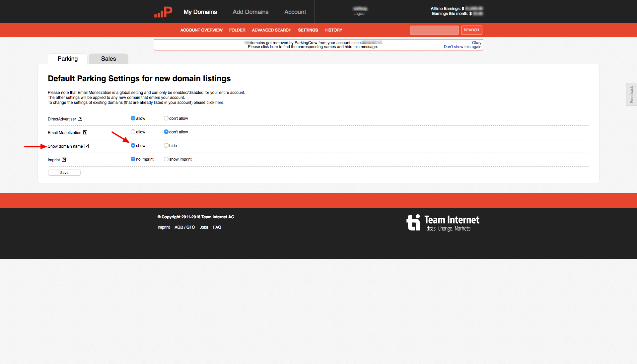Open the Add Domains menu
The width and height of the screenshot is (637, 364).
click(x=250, y=12)
